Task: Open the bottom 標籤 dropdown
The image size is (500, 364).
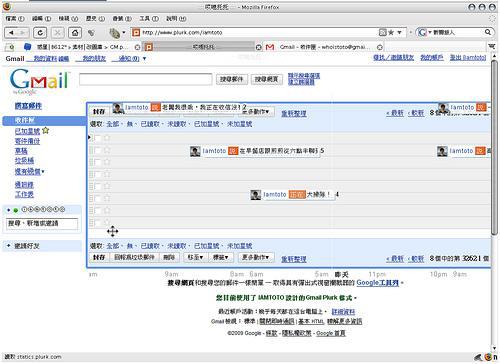Action: pyautogui.click(x=221, y=257)
